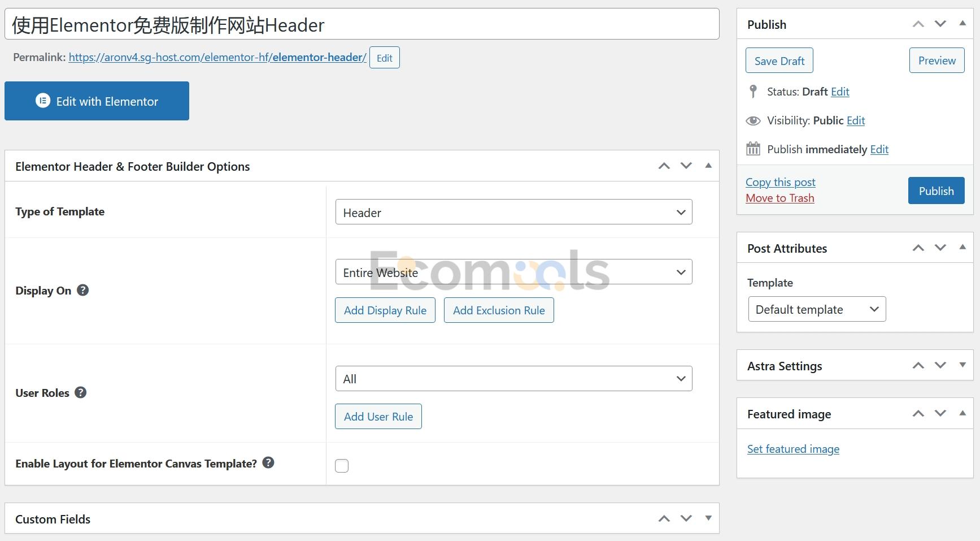Move Astra Settings panel up
Screen dimensions: 980x541
[918, 365]
